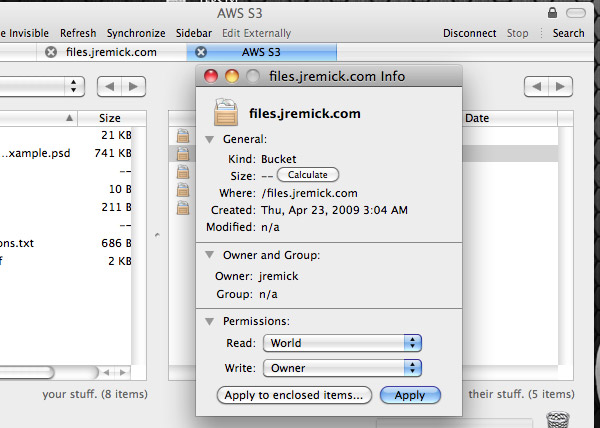
Task: Select the fifth bucket icon in the right pane
Action: pos(183,207)
